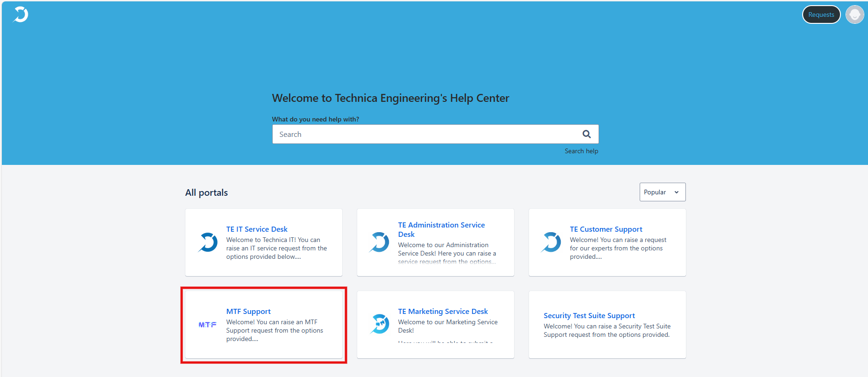Open the Search help link
The width and height of the screenshot is (868, 377).
[581, 151]
